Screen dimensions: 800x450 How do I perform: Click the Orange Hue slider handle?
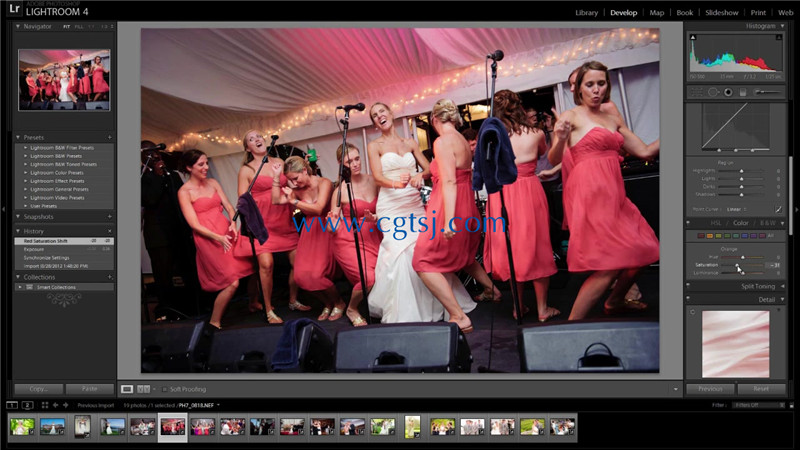pos(742,257)
